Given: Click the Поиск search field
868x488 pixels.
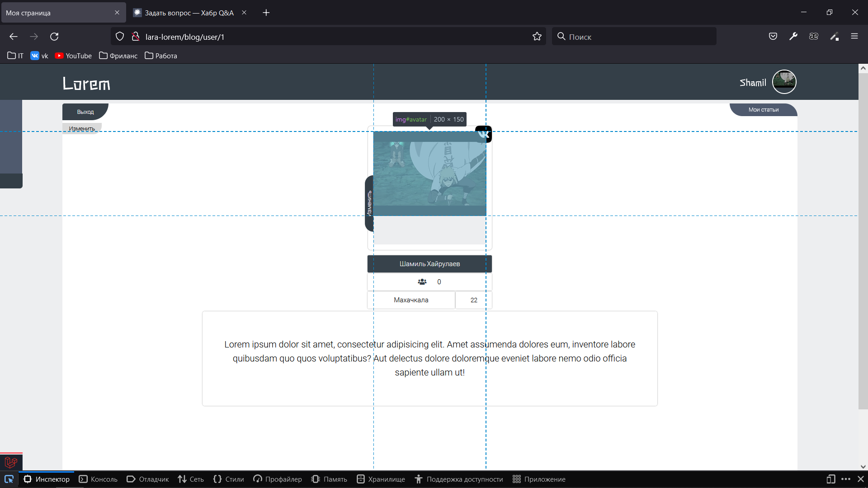Looking at the screenshot, I should (634, 37).
